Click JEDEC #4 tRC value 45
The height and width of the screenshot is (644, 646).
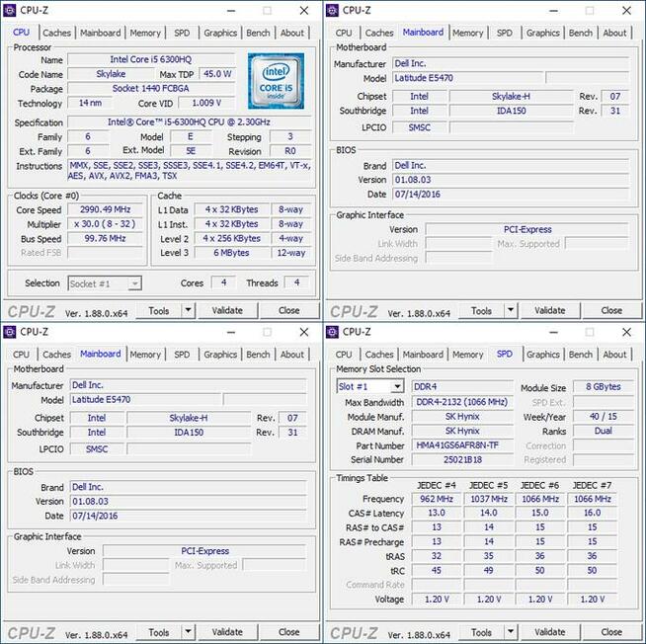click(x=437, y=570)
